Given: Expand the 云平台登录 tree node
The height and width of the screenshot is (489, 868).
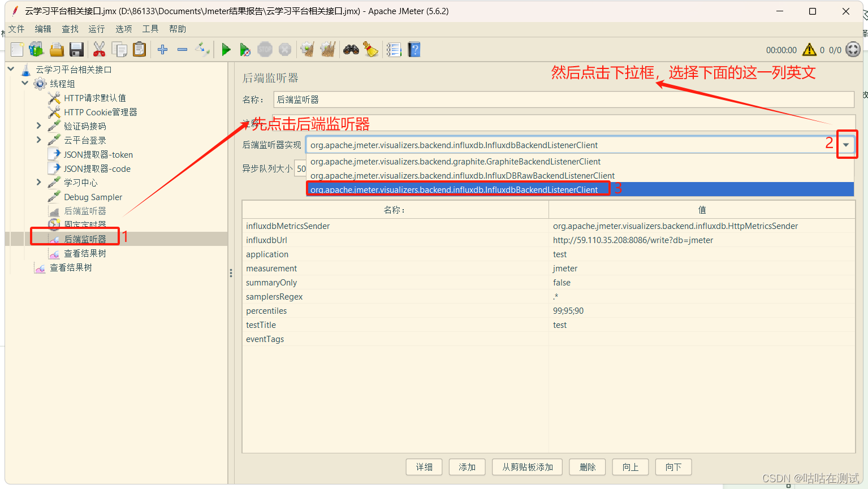Looking at the screenshot, I should tap(38, 140).
